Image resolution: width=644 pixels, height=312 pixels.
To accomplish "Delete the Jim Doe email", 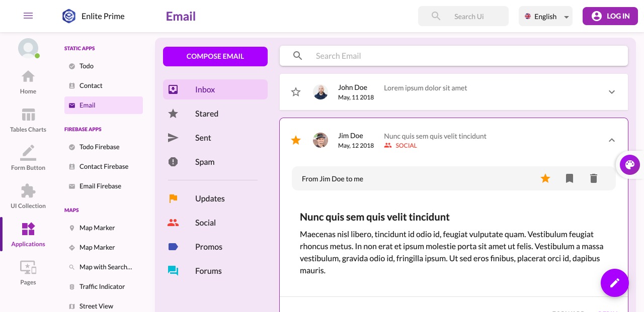I will pos(594,178).
